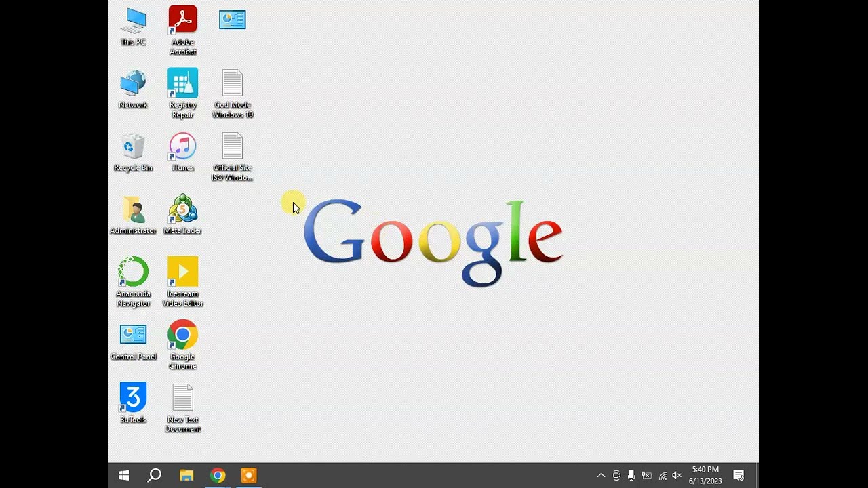Image resolution: width=868 pixels, height=488 pixels.
Task: Select the New Text Document file
Action: tap(183, 408)
